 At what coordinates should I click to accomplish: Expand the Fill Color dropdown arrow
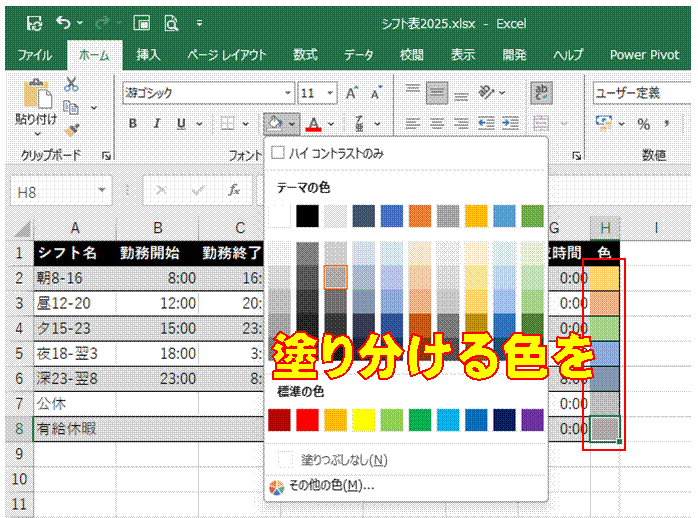coord(292,124)
